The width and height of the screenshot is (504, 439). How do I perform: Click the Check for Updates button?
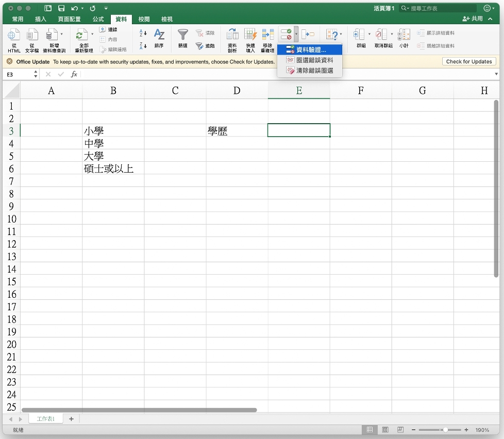(x=468, y=62)
